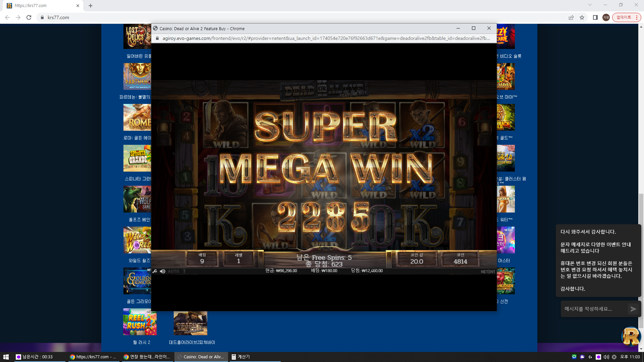Image resolution: width=644 pixels, height=362 pixels.
Task: Click the 현금 cash balance text
Action: 281,271
